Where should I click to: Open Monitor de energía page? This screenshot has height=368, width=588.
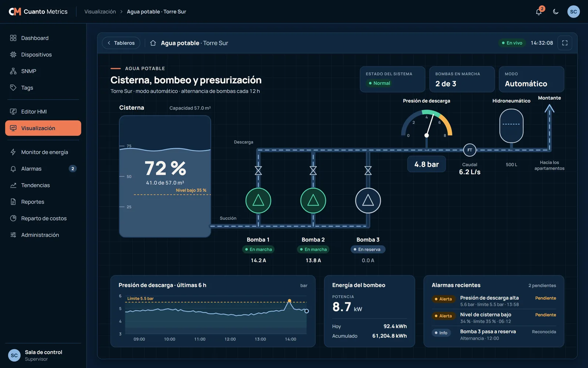click(x=43, y=152)
